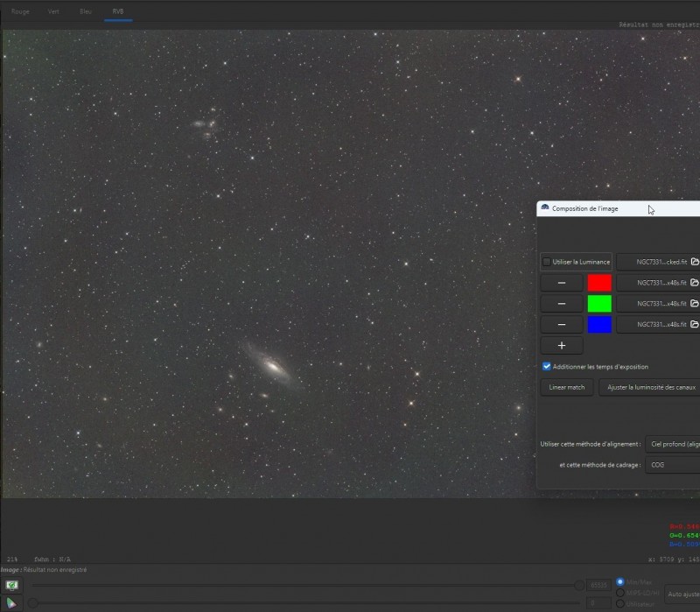Uncheck Additionner les temps d'exposition
Viewport: 700px width, 612px height.
546,367
